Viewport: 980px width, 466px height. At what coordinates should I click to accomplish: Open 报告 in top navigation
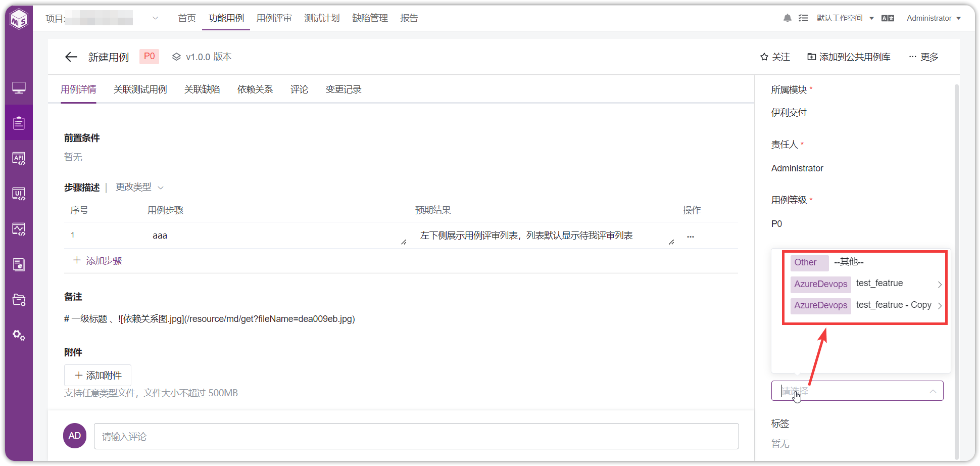click(409, 18)
